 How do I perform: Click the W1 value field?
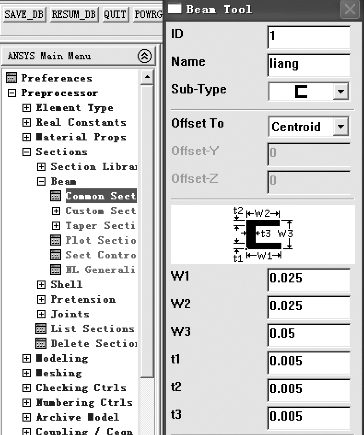pyautogui.click(x=309, y=279)
